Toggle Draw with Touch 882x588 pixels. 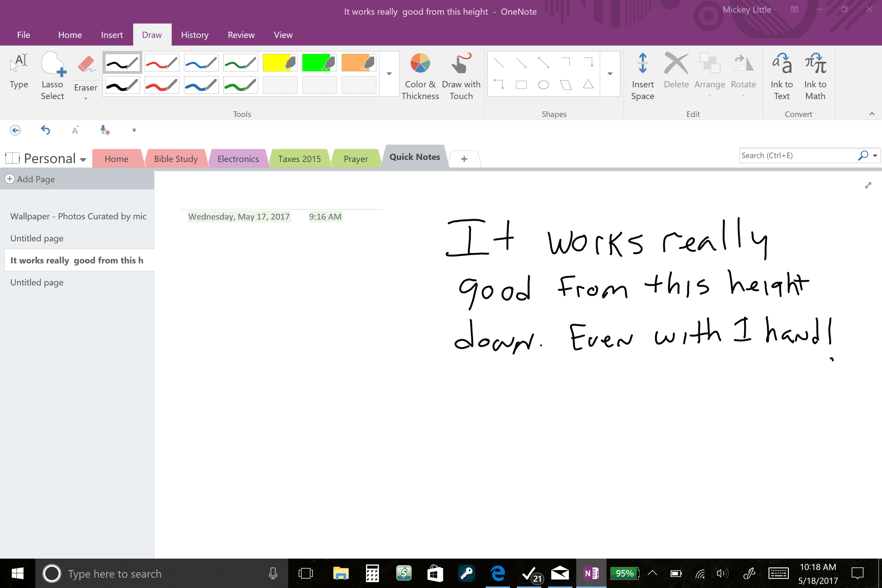pos(461,76)
